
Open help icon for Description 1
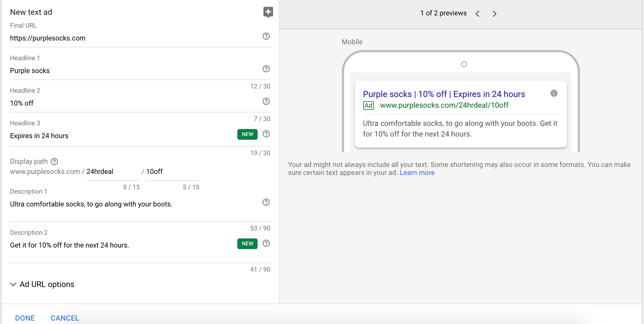tap(266, 202)
